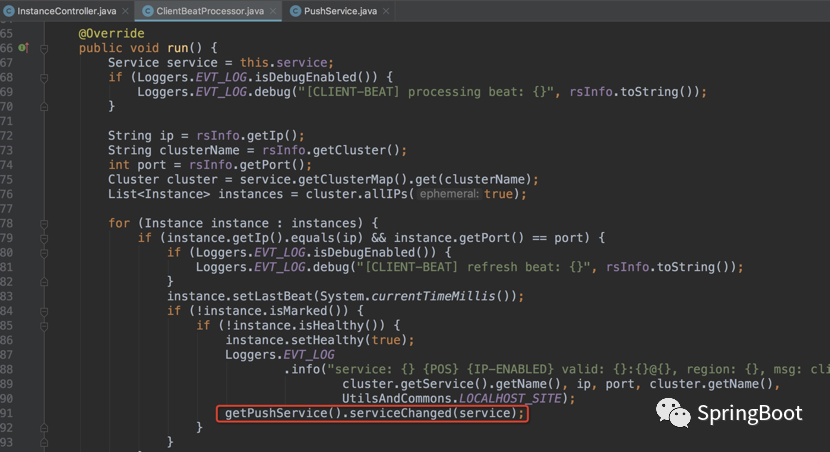
Task: Click 'rsInfo.getIp()' on line 72
Action: click(x=247, y=135)
